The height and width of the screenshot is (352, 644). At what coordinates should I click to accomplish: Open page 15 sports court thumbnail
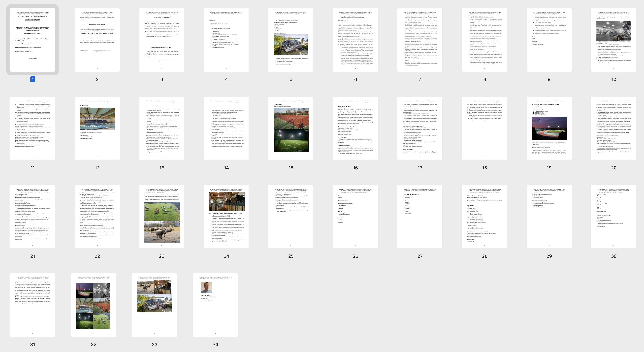290,128
